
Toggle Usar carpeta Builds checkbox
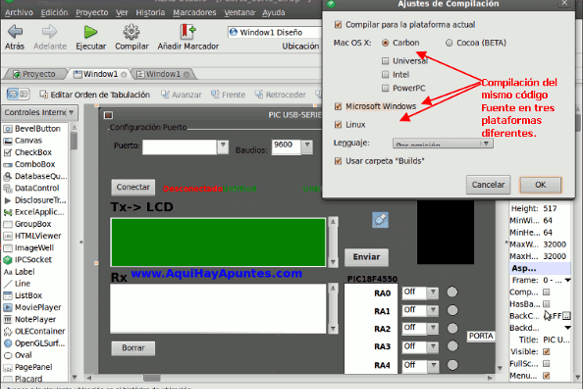pos(338,161)
